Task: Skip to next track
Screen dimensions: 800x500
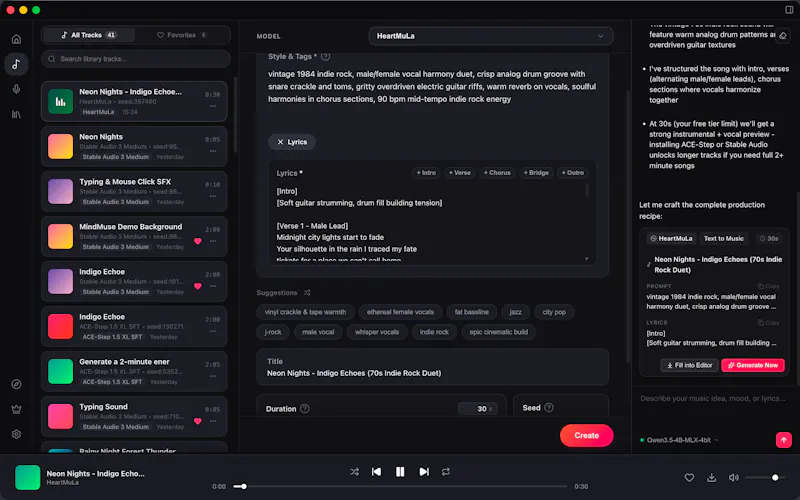Action: (x=424, y=472)
